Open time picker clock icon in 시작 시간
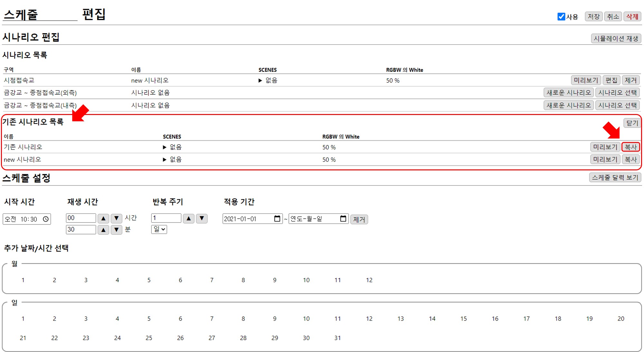The height and width of the screenshot is (352, 644). point(46,219)
